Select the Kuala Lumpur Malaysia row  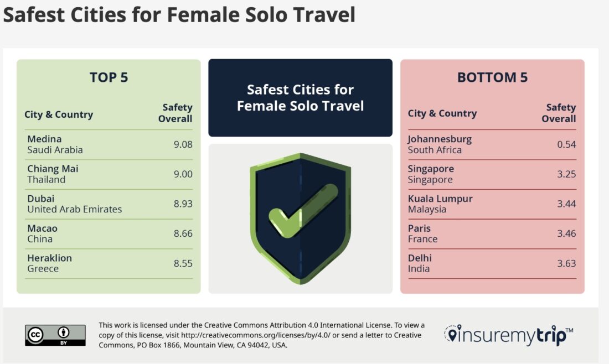[x=492, y=204]
